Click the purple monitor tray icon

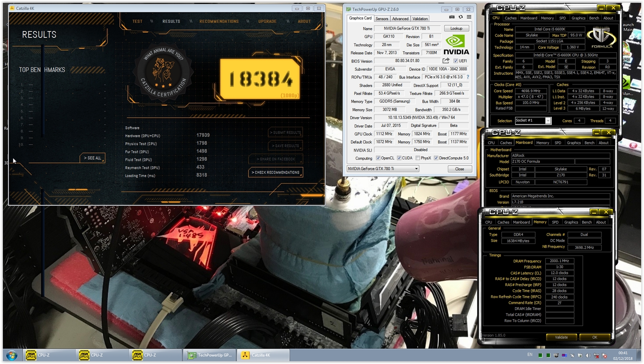[x=564, y=356]
